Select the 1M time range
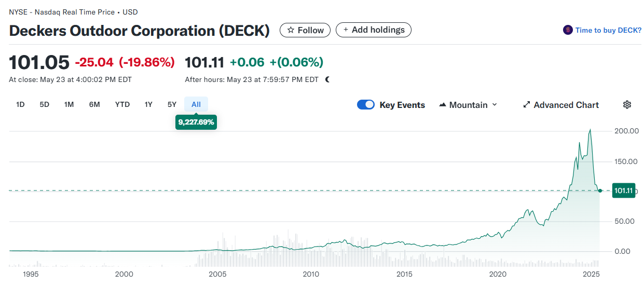This screenshot has height=287, width=644. pos(69,104)
